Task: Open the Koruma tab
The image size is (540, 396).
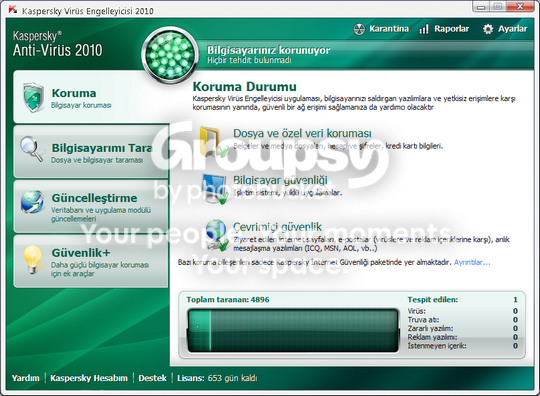Action: 92,97
